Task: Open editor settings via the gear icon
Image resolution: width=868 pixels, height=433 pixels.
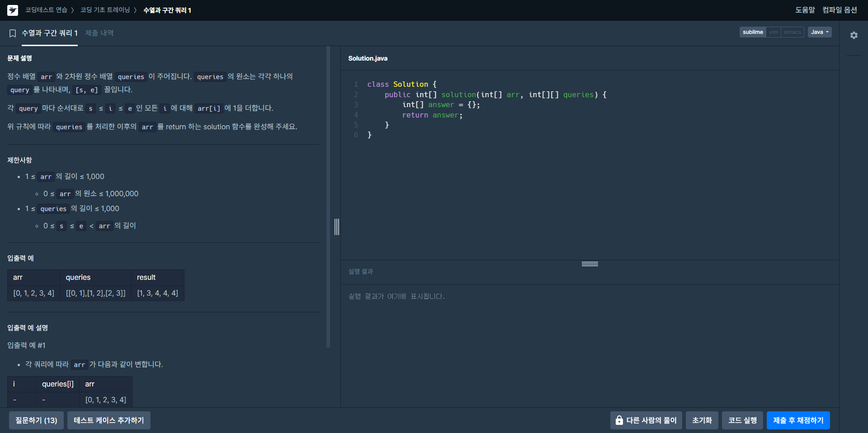Action: coord(854,35)
